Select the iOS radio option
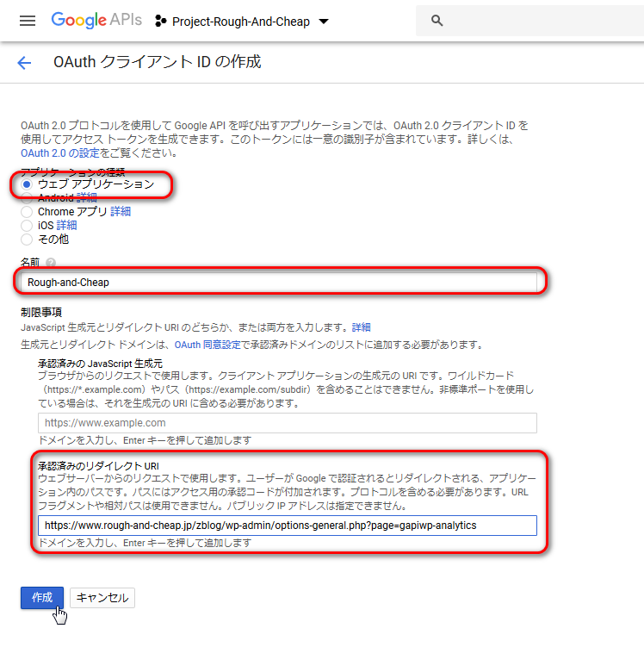 [x=27, y=226]
